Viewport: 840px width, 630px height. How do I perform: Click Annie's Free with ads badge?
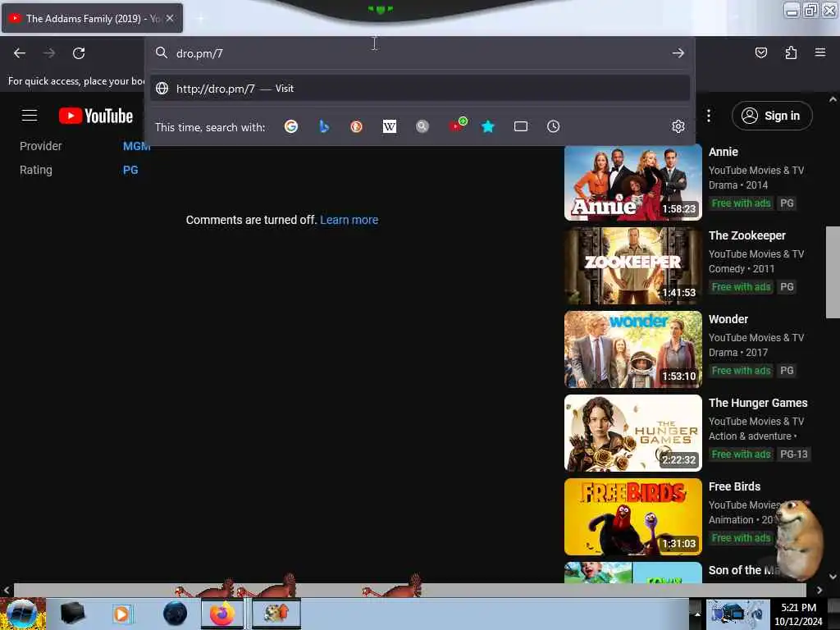pos(741,203)
